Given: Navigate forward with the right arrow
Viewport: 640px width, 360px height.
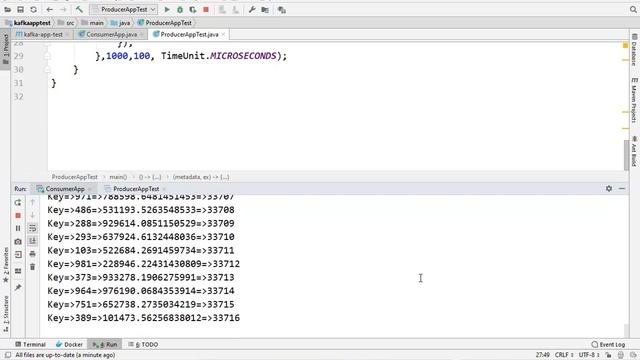Looking at the screenshot, I should 63,9.
